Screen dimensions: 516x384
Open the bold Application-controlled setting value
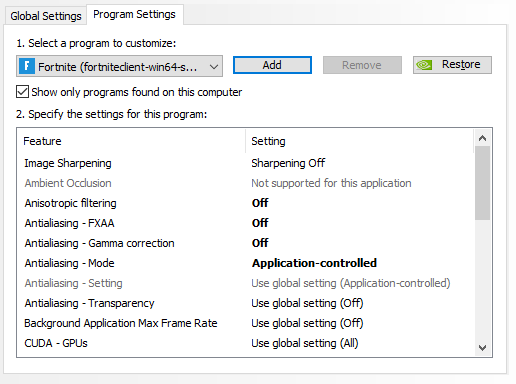[314, 263]
